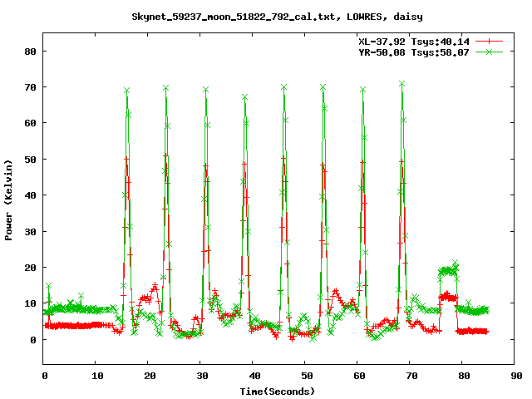Click the red line sample in legend

489,42
